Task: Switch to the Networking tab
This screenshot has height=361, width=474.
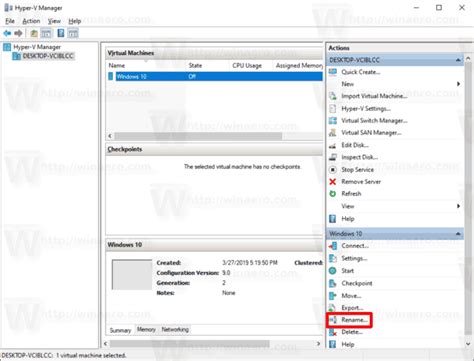Action: point(175,329)
